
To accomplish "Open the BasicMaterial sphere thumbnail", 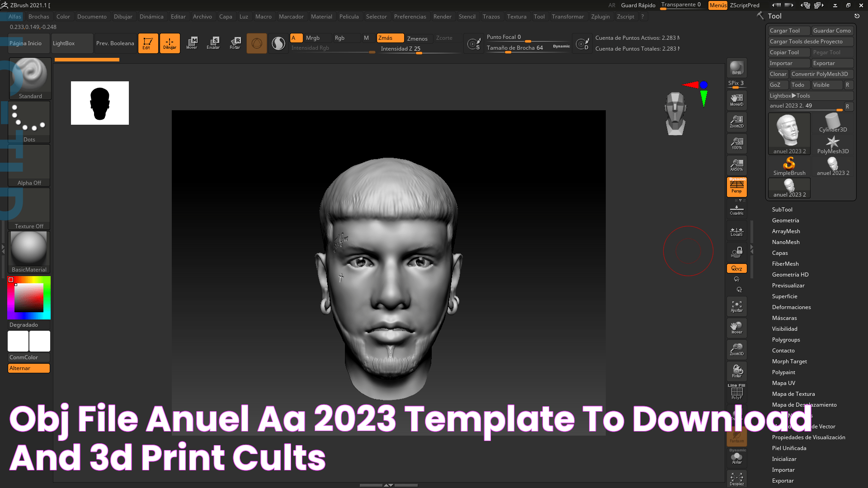I will 29,252.
